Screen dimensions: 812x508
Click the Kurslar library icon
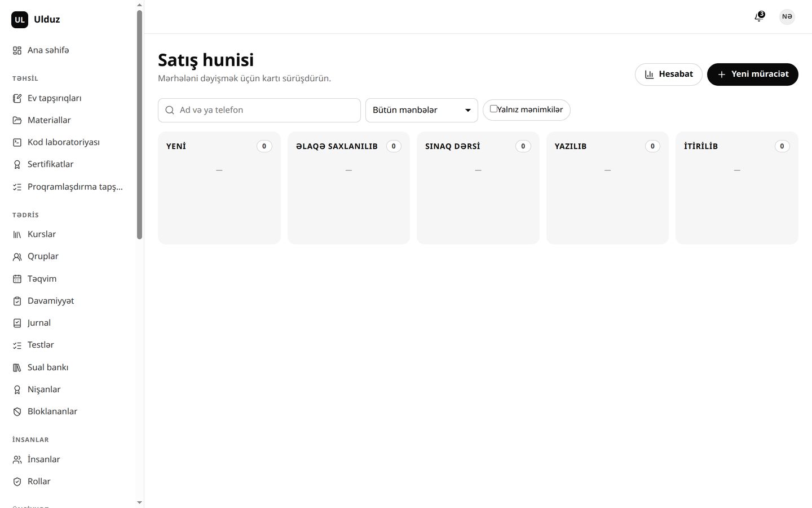(x=17, y=234)
